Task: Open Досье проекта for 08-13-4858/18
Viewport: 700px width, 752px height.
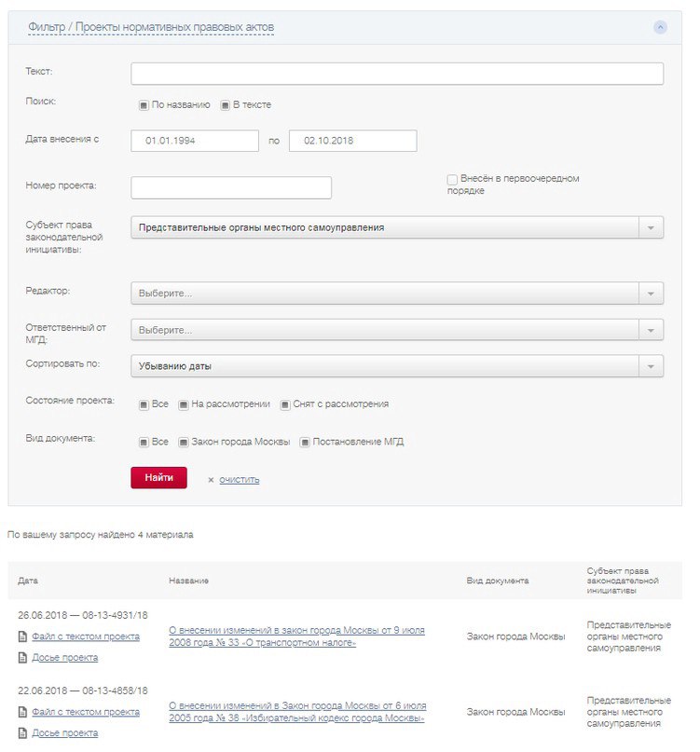Action: point(64,733)
